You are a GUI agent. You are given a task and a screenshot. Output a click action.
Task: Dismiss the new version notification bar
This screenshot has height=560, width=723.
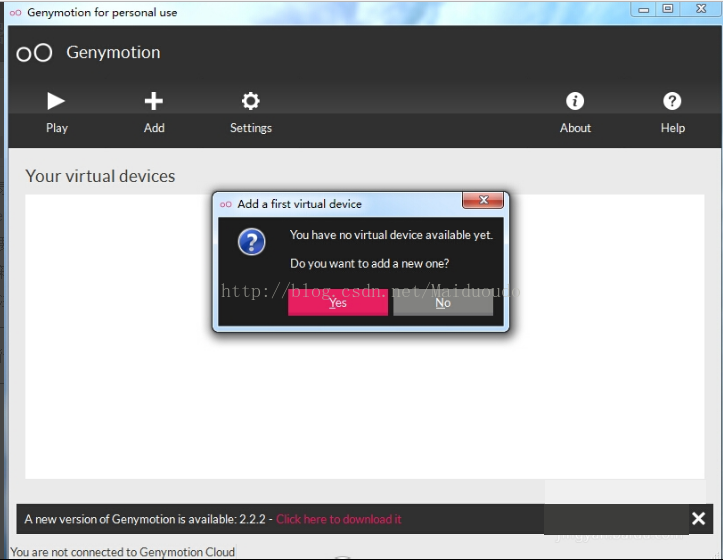(x=699, y=518)
